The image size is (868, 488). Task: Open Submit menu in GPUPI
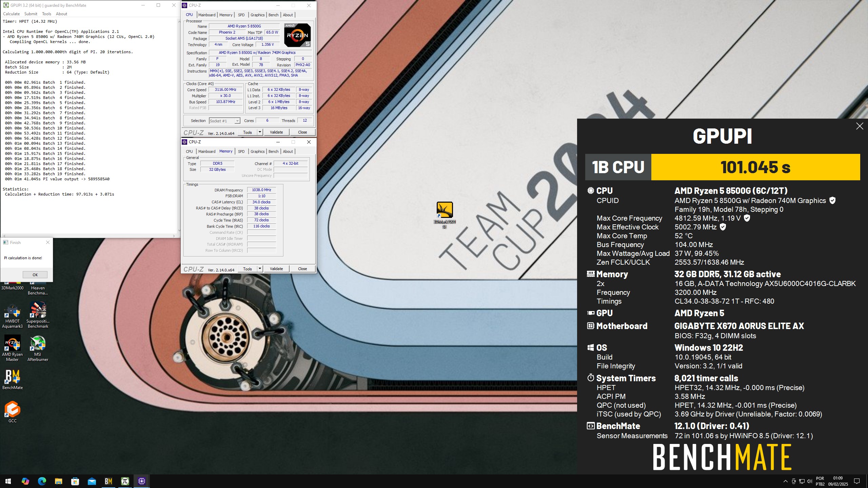[x=31, y=14]
